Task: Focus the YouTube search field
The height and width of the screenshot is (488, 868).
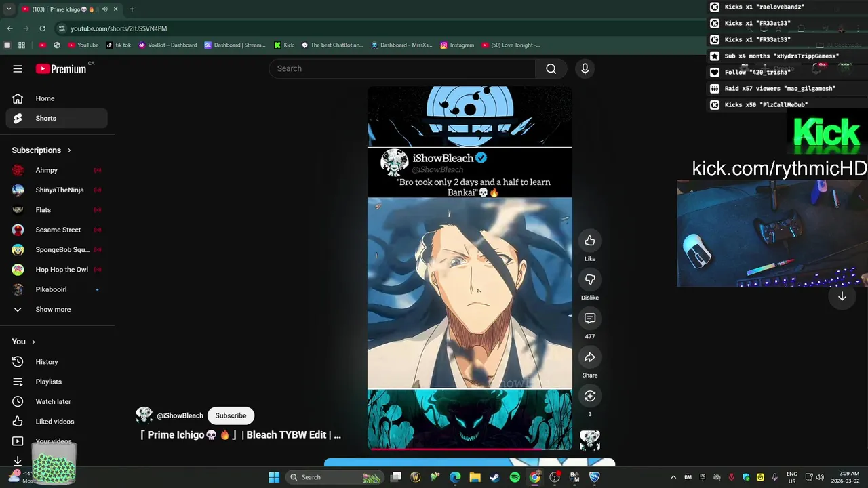Action: pos(402,68)
